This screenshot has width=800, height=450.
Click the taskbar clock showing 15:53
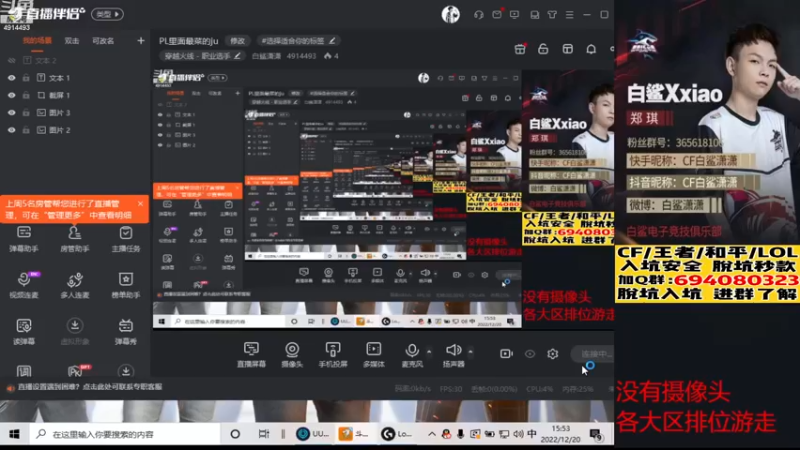pos(560,434)
